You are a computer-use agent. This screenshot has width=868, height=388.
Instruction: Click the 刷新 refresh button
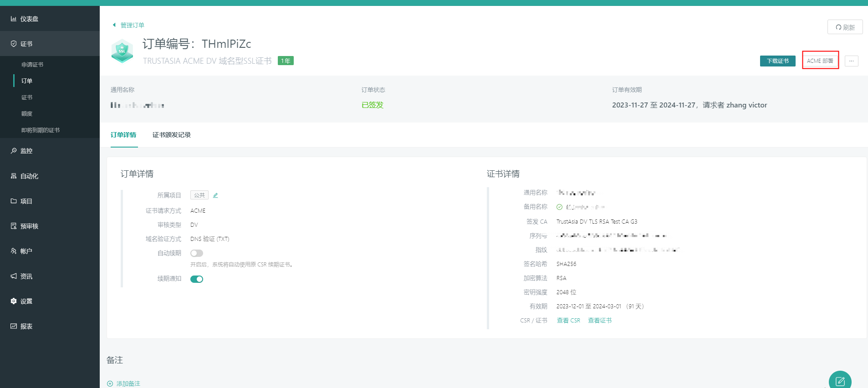click(845, 27)
